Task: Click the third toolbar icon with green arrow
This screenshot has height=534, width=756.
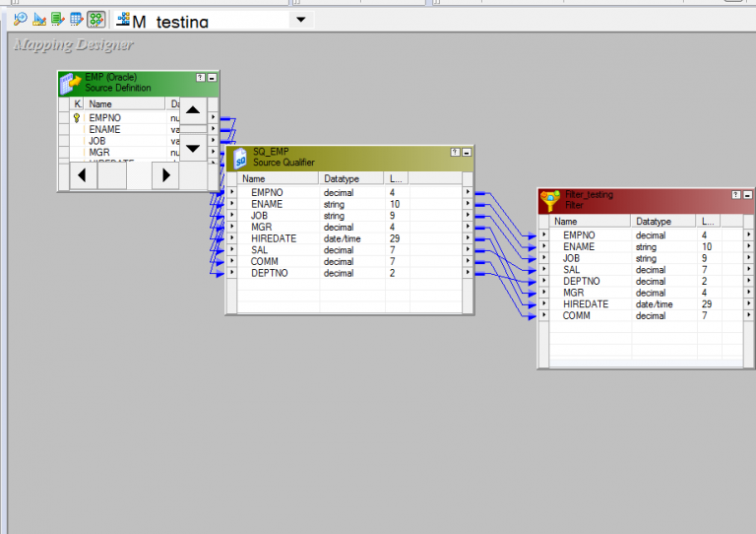Action: (58, 19)
